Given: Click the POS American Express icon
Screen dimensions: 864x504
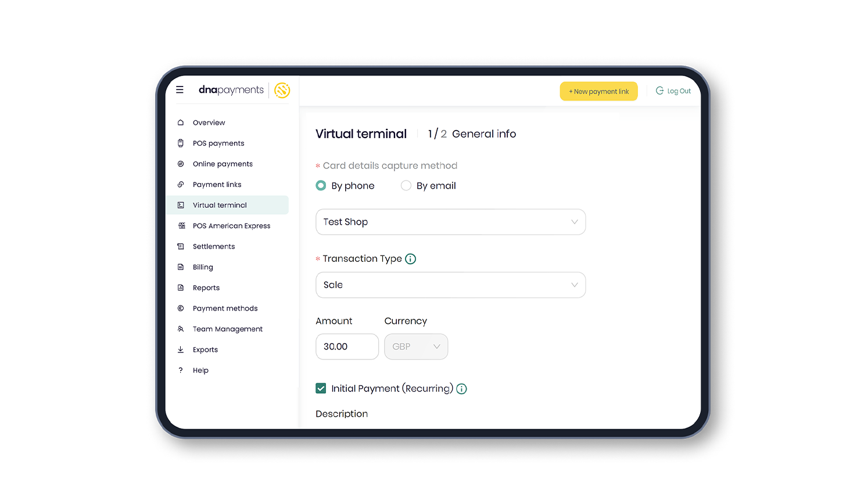Looking at the screenshot, I should tap(181, 225).
